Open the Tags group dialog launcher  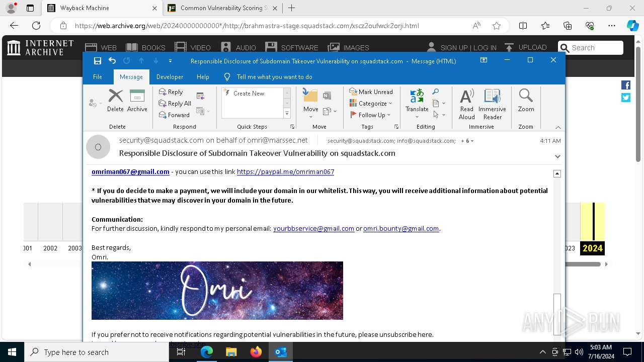pos(396,127)
